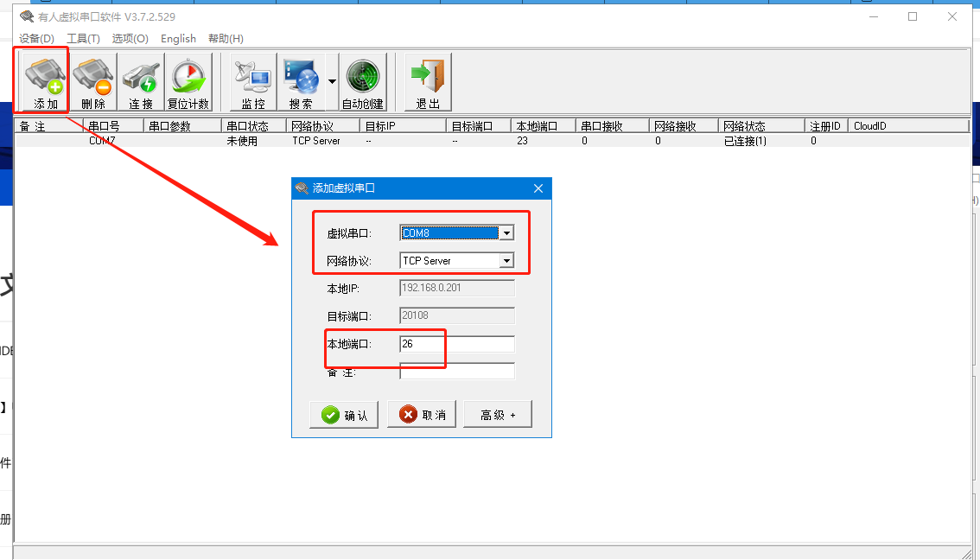Close the 添加虚拟串口 dialog
The image size is (980, 560).
click(538, 188)
